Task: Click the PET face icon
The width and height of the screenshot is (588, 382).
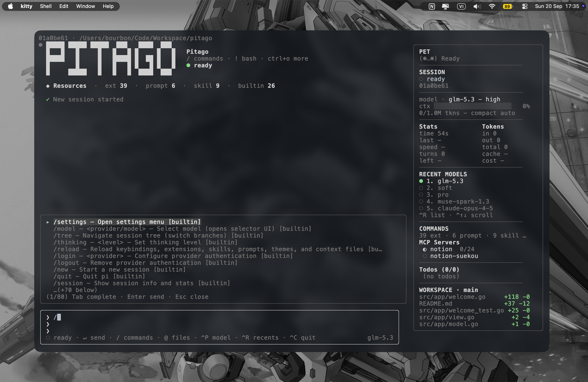Action: click(428, 59)
